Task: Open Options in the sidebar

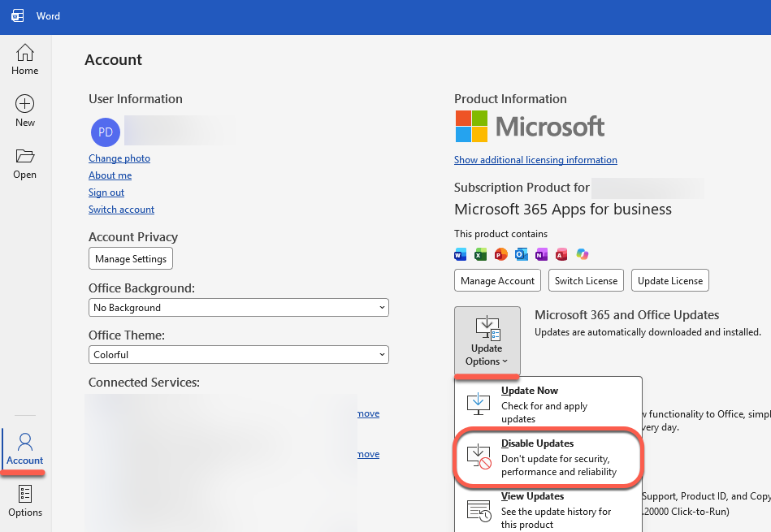Action: click(x=25, y=501)
